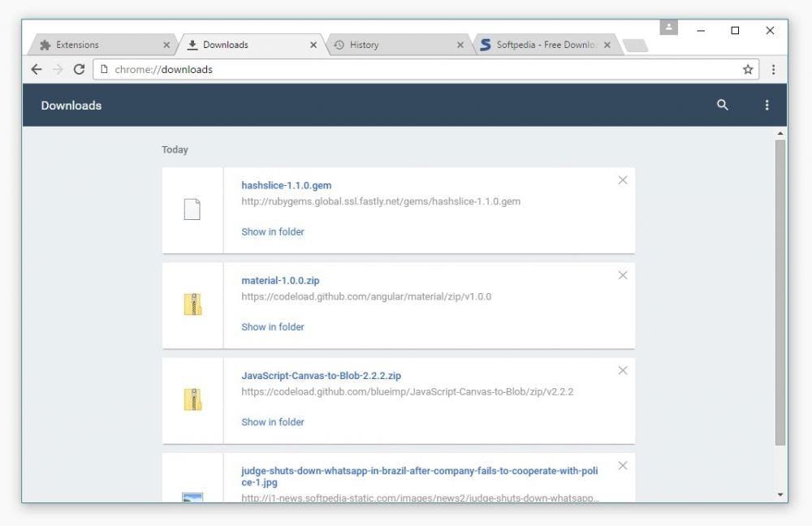Click Show in folder for material-1.0.0.zip
Image resolution: width=812 pixels, height=526 pixels.
pos(272,326)
